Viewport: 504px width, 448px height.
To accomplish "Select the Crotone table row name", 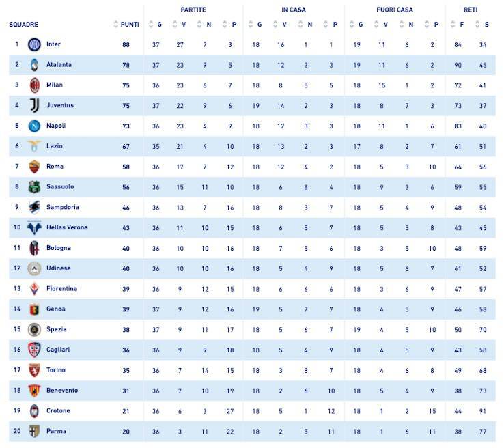I will click(x=58, y=411).
